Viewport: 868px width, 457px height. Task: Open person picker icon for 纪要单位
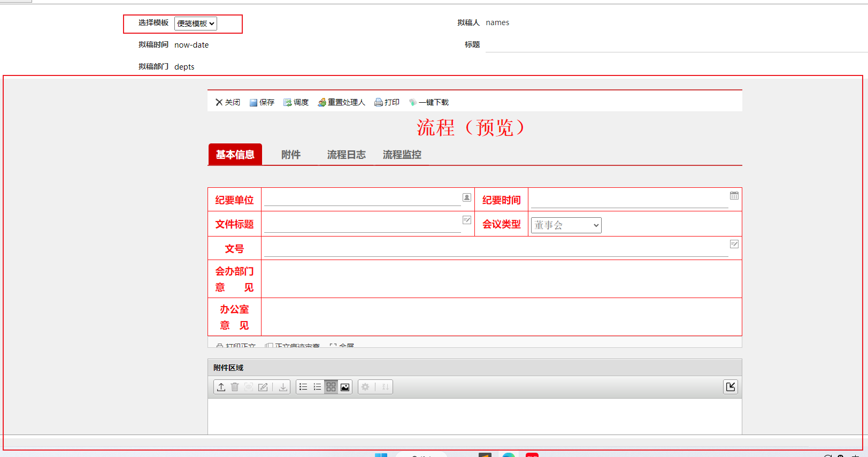[467, 197]
